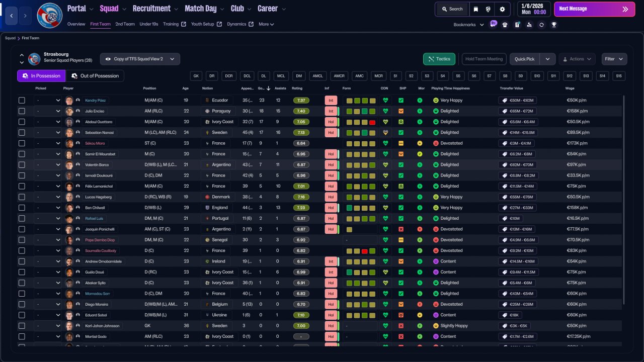The image size is (644, 362).
Task: Click Guéla Doué's form squares
Action: click(361, 272)
